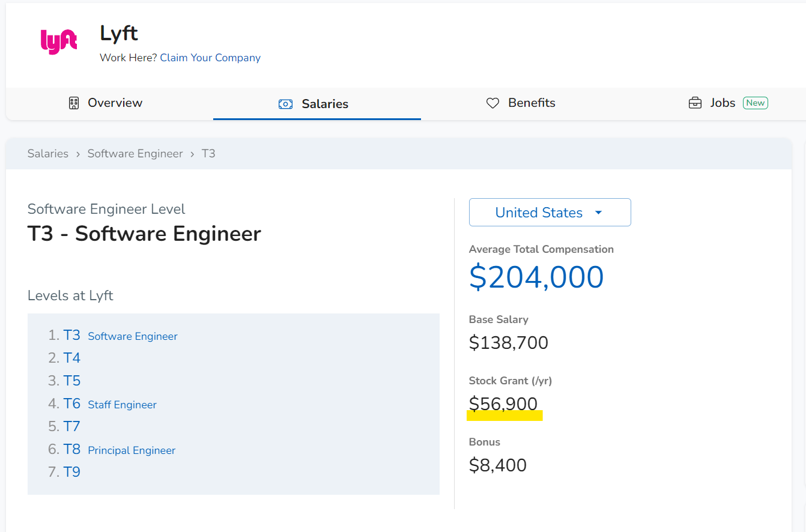The image size is (806, 532).
Task: Click the briefcase icon beside Jobs
Action: 695,103
